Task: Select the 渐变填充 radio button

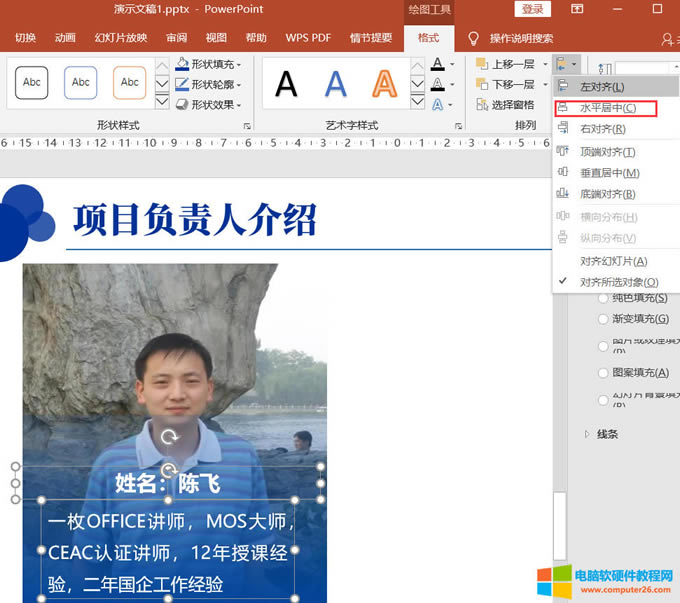Action: point(603,319)
